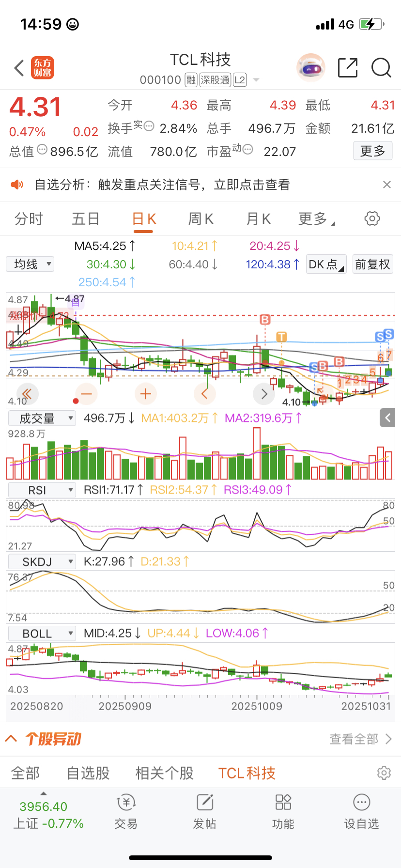
Task: Open search with the magnifier icon
Action: pyautogui.click(x=381, y=68)
